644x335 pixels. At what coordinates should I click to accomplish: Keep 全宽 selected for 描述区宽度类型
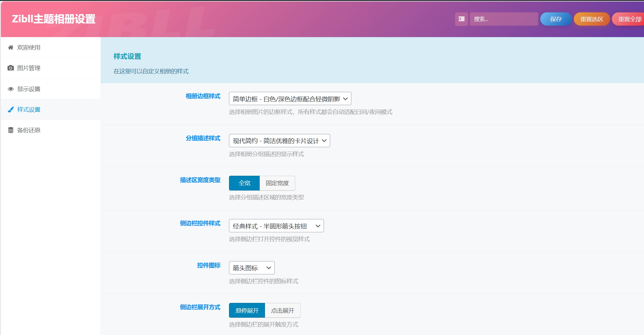point(244,183)
